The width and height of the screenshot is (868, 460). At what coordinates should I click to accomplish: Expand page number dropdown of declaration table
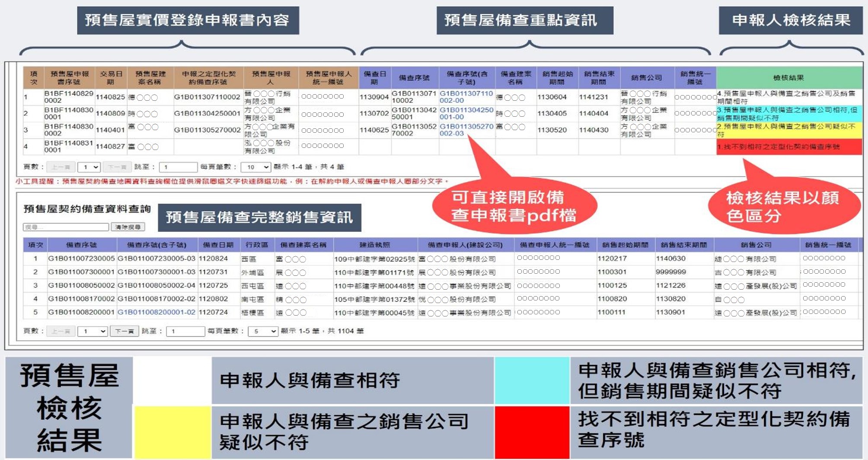(89, 167)
